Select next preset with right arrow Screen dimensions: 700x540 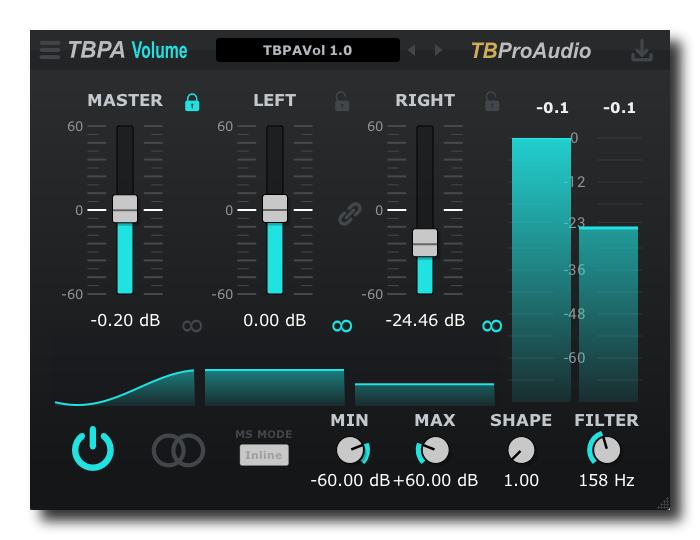[x=438, y=50]
